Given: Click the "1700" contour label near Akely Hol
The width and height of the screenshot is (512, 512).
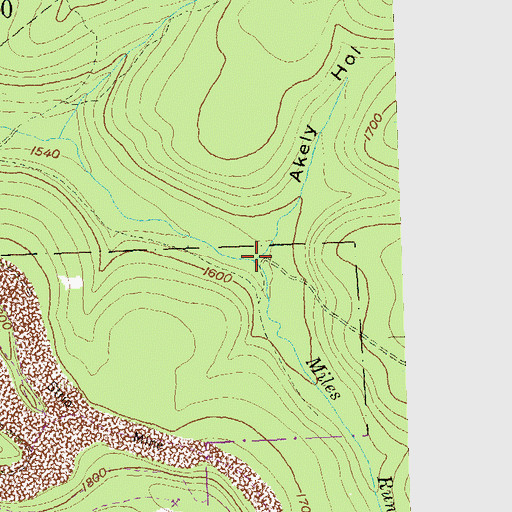Looking at the screenshot, I should point(373,127).
